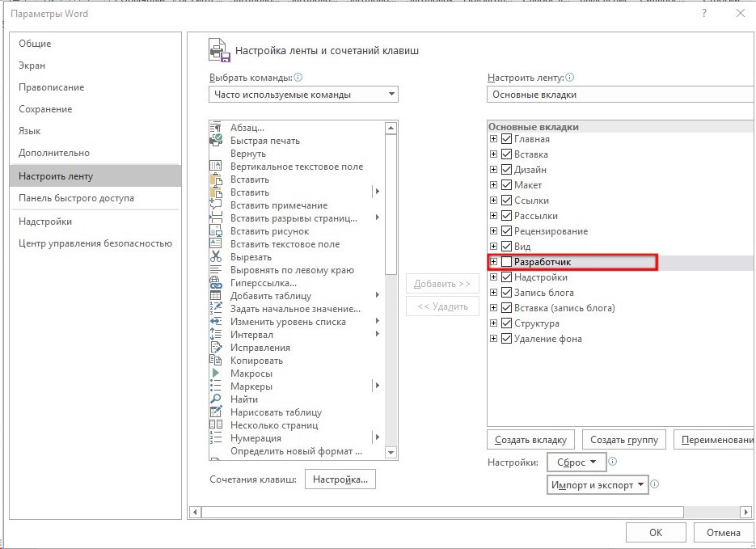Select the Вставка (запись блога) row
Image resolution: width=756 pixels, height=549 pixels.
click(x=621, y=308)
